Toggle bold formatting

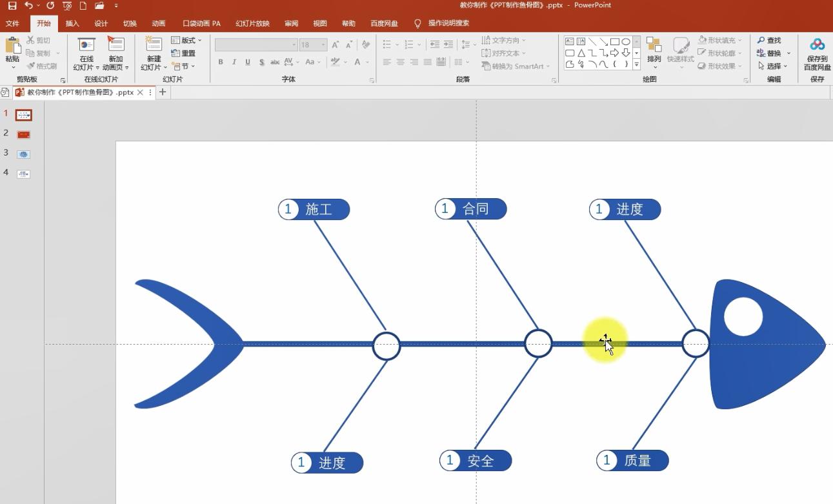[221, 63]
